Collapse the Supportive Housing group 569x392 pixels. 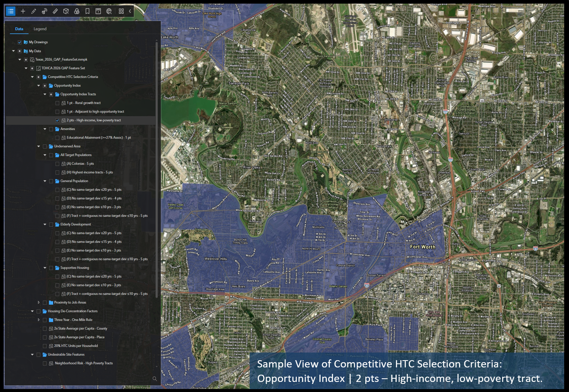pos(45,268)
